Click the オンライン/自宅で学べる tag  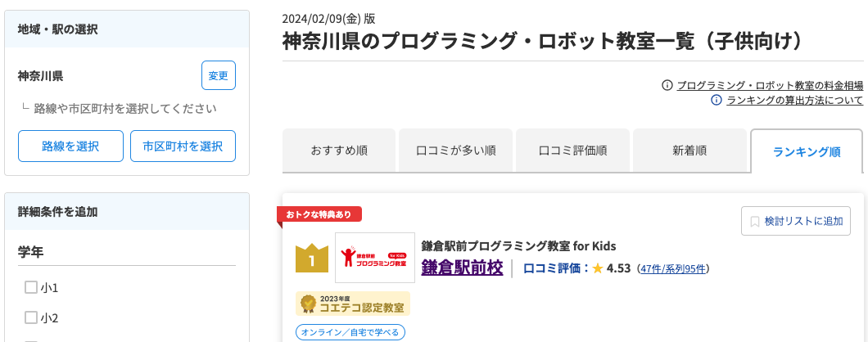pyautogui.click(x=350, y=332)
